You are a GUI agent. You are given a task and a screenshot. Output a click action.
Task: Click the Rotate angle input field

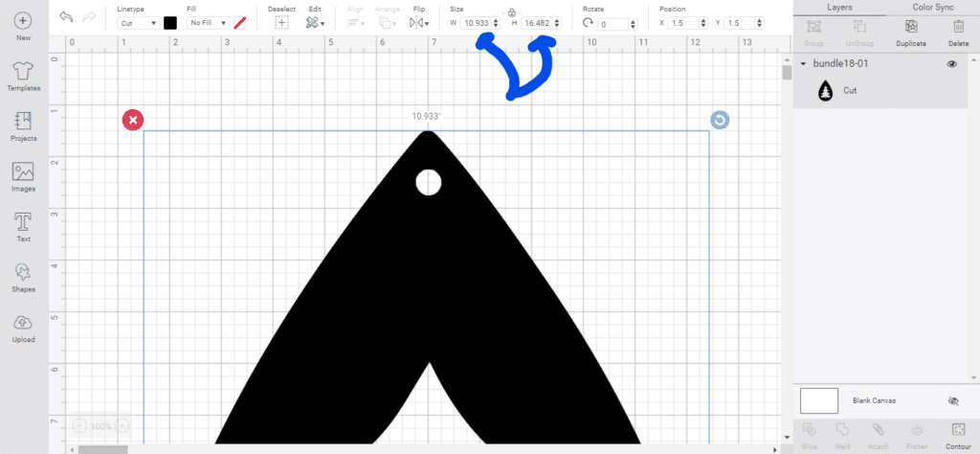pos(613,24)
